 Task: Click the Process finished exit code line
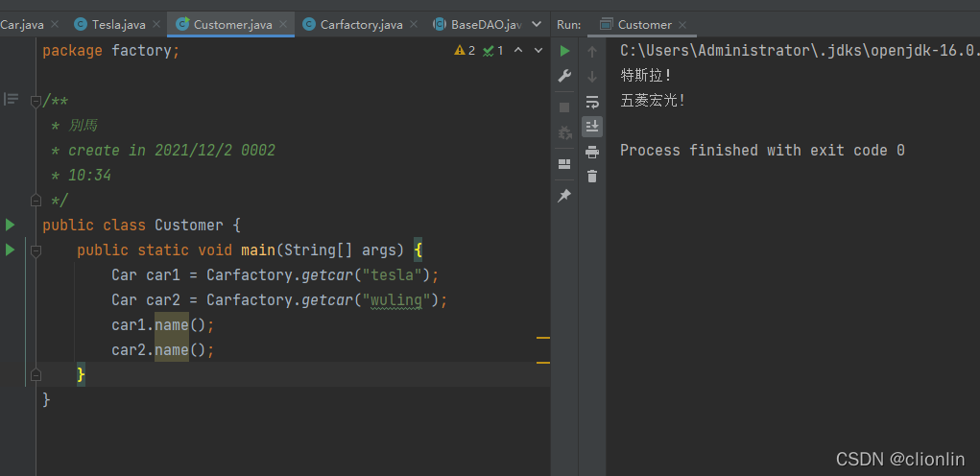[x=762, y=151]
